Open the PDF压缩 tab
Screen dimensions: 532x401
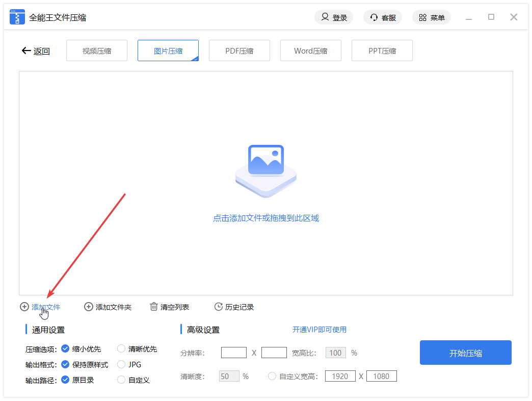(x=240, y=51)
